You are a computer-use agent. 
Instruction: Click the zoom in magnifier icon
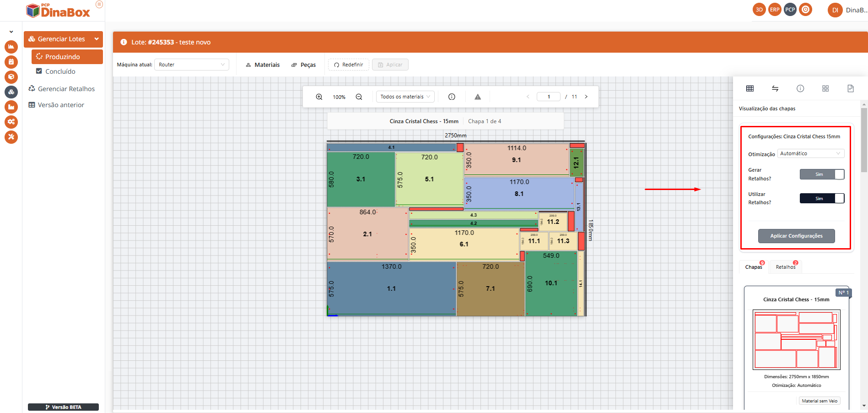(319, 97)
